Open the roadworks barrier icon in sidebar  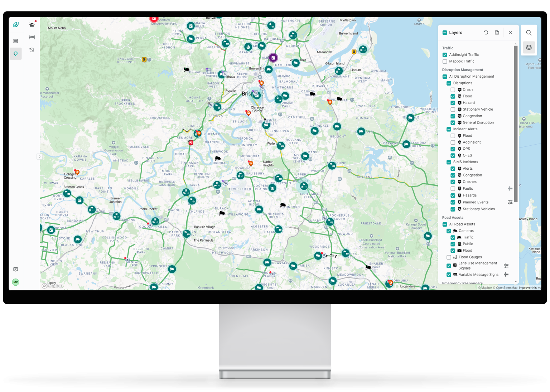(32, 37)
